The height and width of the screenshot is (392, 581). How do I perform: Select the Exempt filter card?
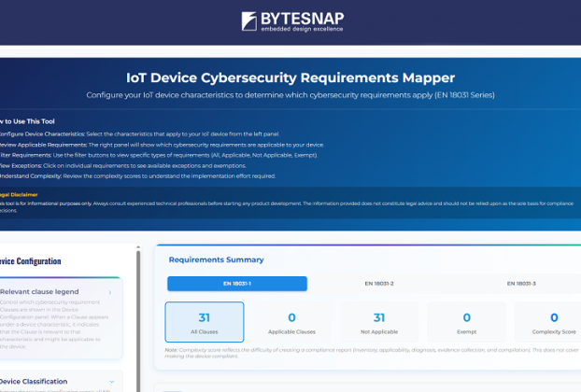pyautogui.click(x=467, y=322)
